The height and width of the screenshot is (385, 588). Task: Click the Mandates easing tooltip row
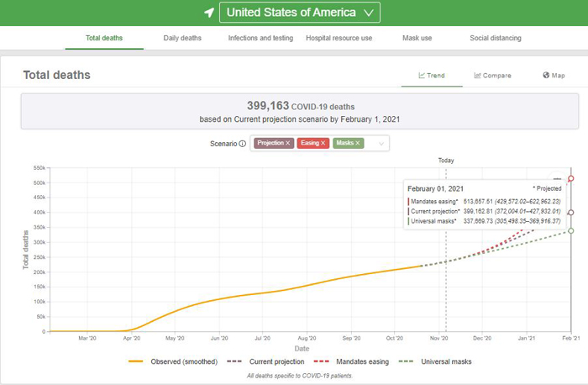[484, 202]
